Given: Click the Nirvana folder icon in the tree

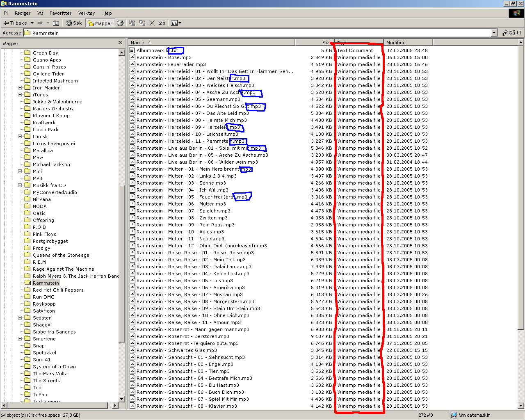Looking at the screenshot, I should pos(27,199).
